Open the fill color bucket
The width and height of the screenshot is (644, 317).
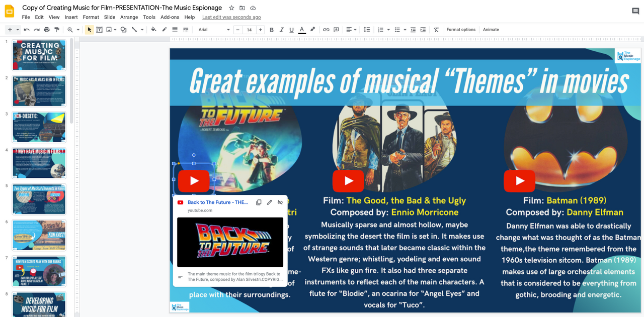tap(153, 30)
